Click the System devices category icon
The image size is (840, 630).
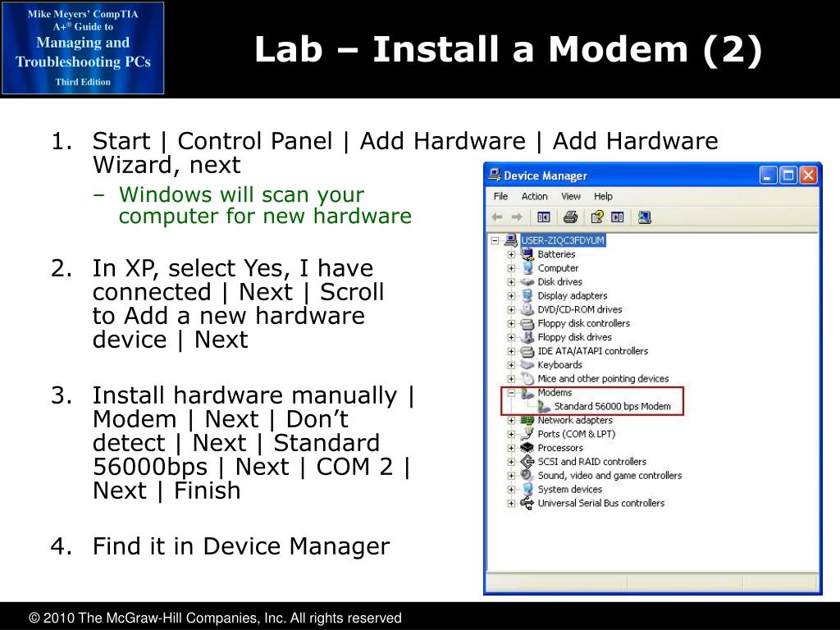(x=527, y=489)
